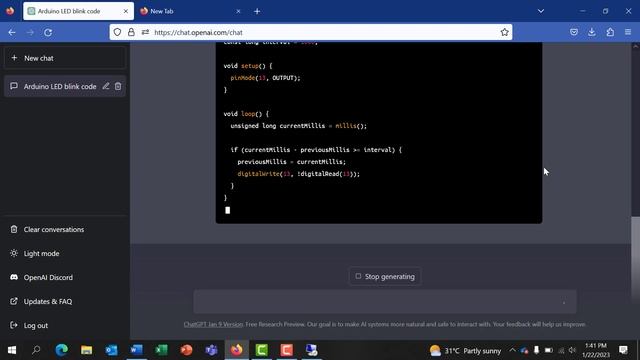The width and height of the screenshot is (640, 360).
Task: Open the volume control in tray
Action: 572,350
